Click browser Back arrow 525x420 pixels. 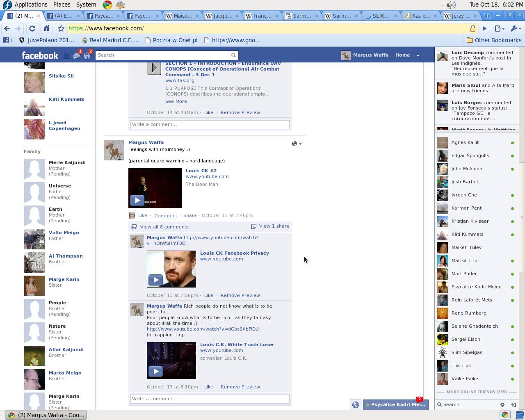[7, 28]
